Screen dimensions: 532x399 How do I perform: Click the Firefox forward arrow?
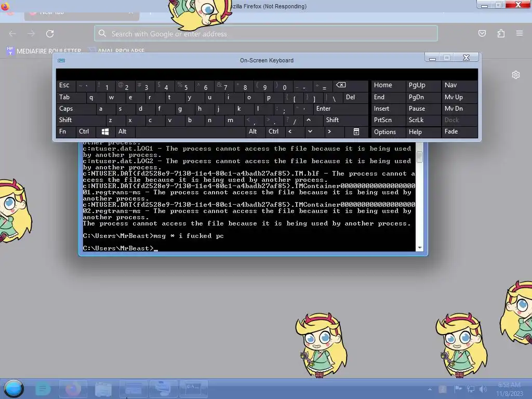click(31, 34)
